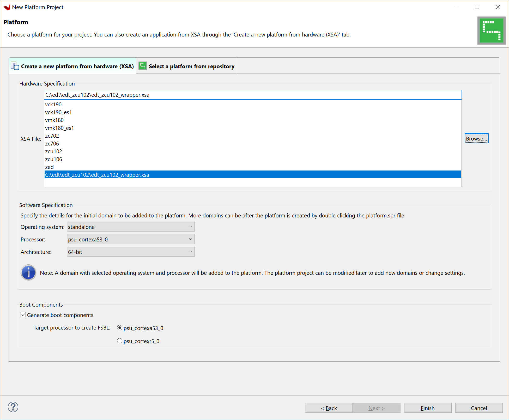Select vmk180 from the XSA list
Viewport: 509px width, 420px height.
253,120
